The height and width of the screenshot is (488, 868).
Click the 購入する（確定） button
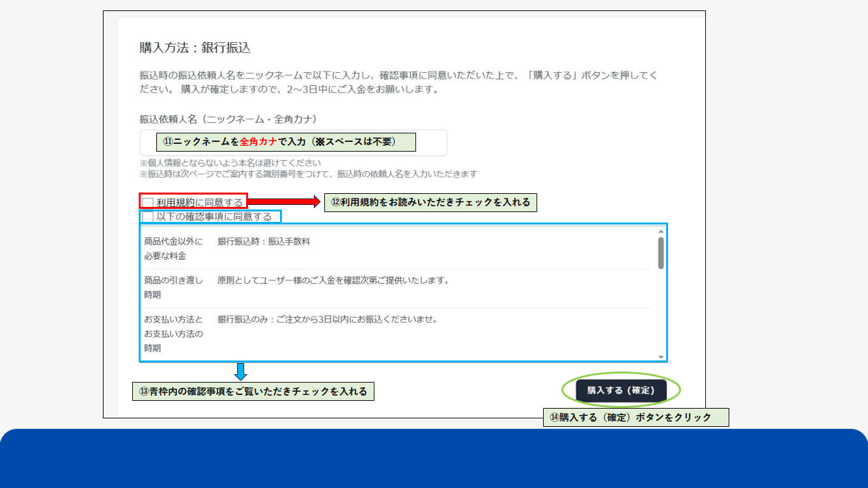coord(621,390)
